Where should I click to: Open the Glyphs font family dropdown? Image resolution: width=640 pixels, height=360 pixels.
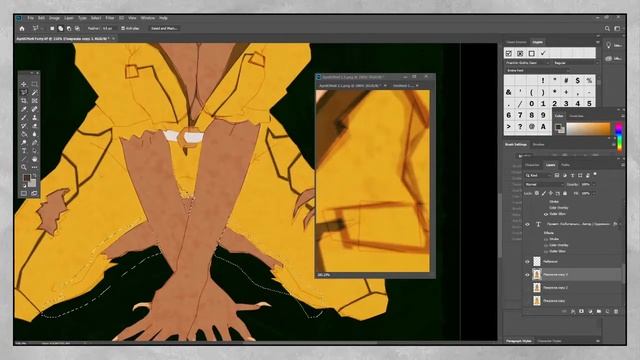[x=527, y=63]
